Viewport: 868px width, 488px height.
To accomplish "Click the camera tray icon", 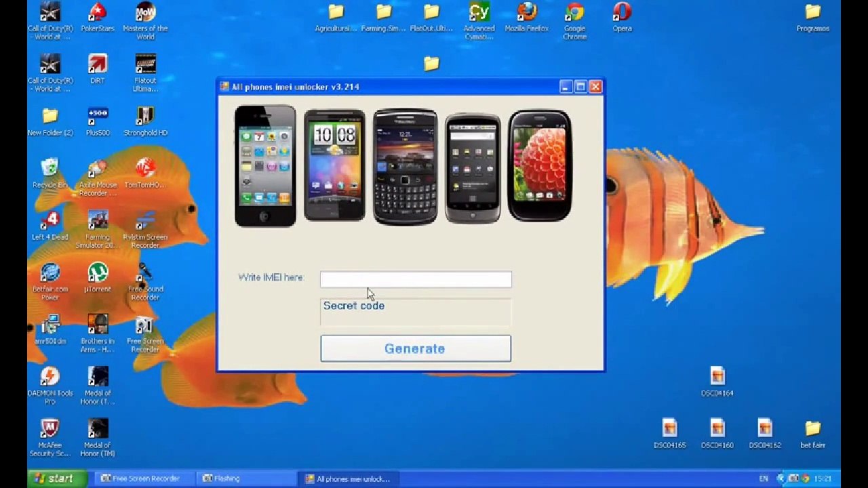I will coord(793,479).
